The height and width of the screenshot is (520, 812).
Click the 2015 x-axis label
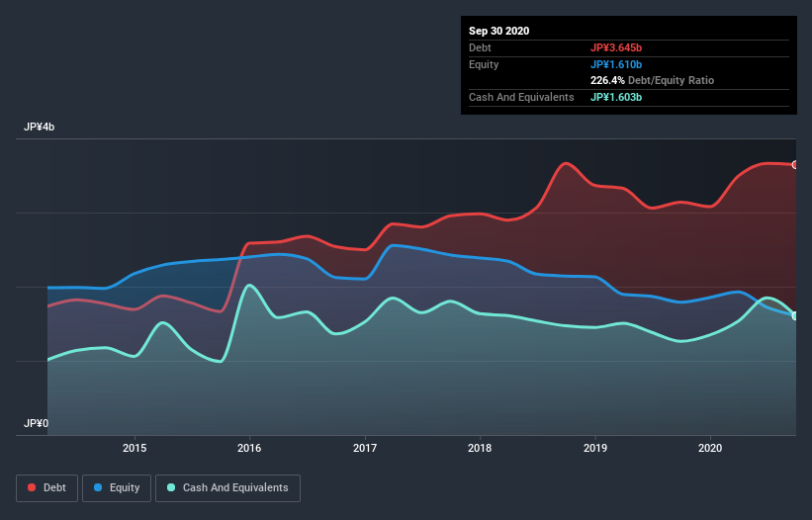pyautogui.click(x=135, y=448)
